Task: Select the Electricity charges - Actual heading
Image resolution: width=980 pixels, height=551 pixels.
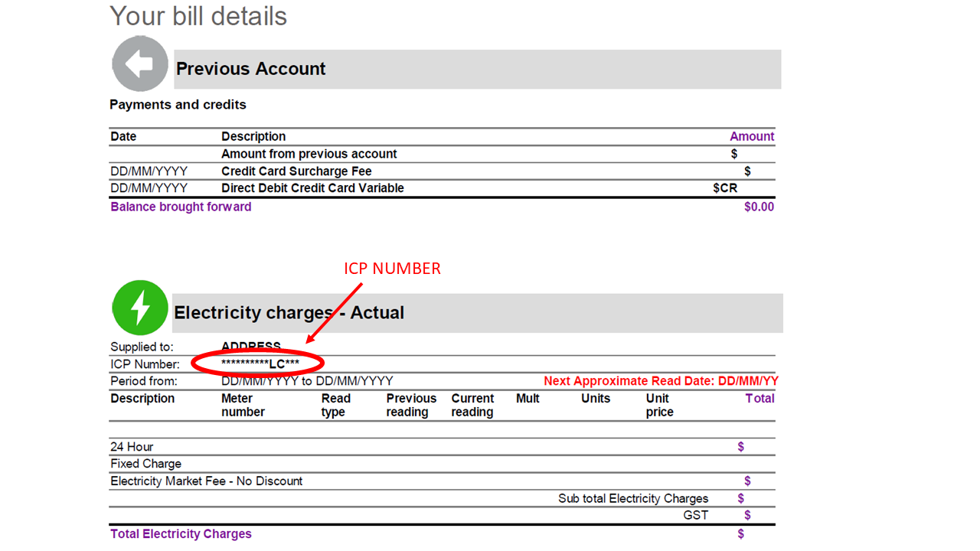Action: point(289,313)
